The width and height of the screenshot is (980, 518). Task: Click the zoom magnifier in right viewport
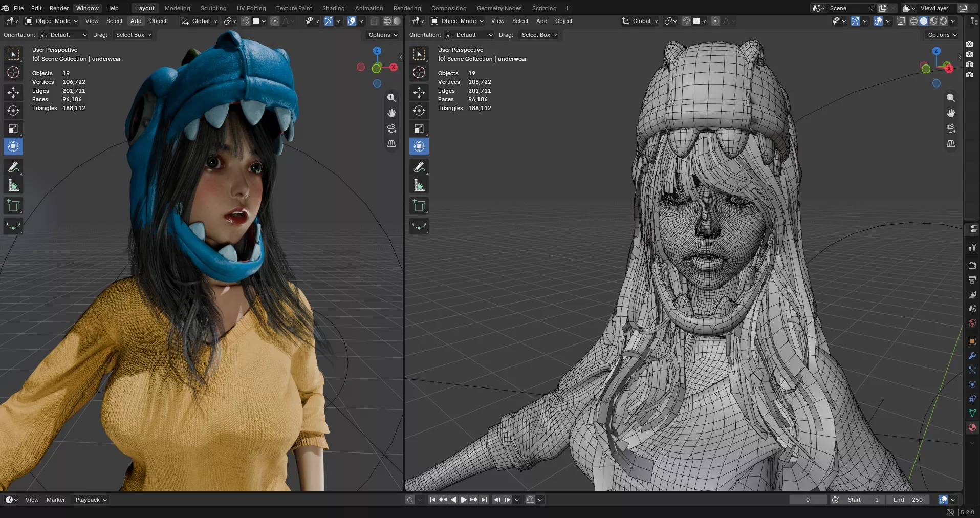coord(951,98)
